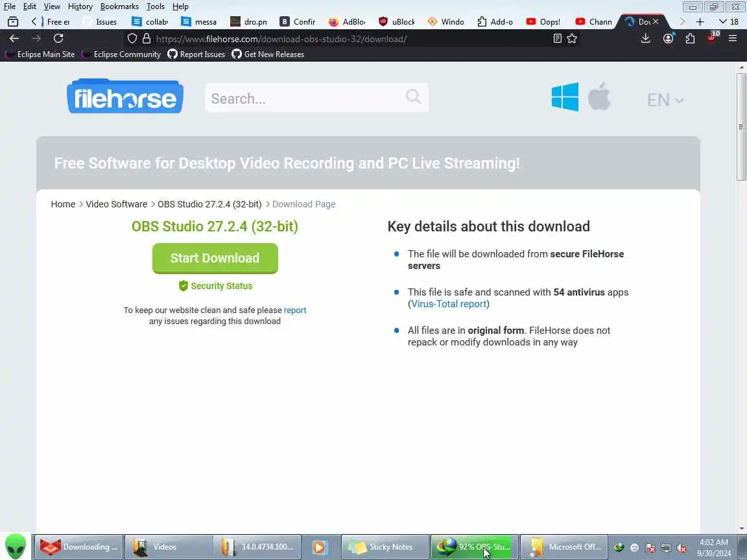Viewport: 747px width, 560px height.
Task: Open the History menu
Action: [80, 6]
